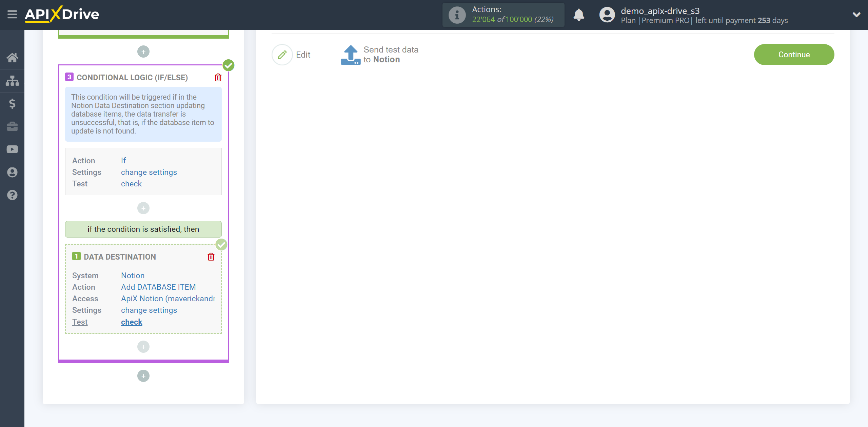The image size is (868, 427).
Task: Open the Notion system link
Action: coord(133,276)
